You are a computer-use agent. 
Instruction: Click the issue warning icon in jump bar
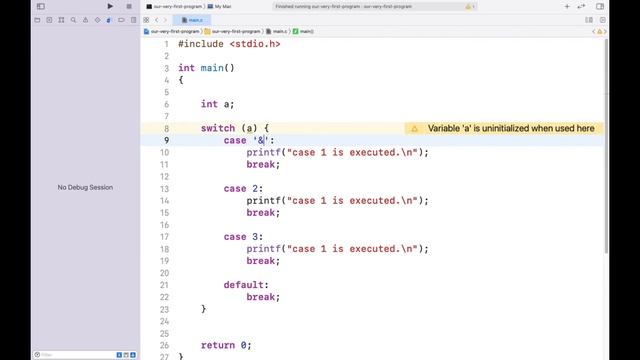tap(600, 31)
